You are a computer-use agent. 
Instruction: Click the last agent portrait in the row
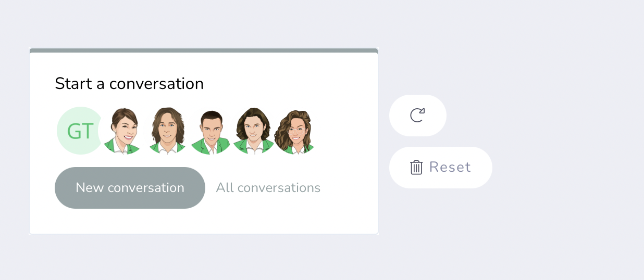pyautogui.click(x=295, y=131)
